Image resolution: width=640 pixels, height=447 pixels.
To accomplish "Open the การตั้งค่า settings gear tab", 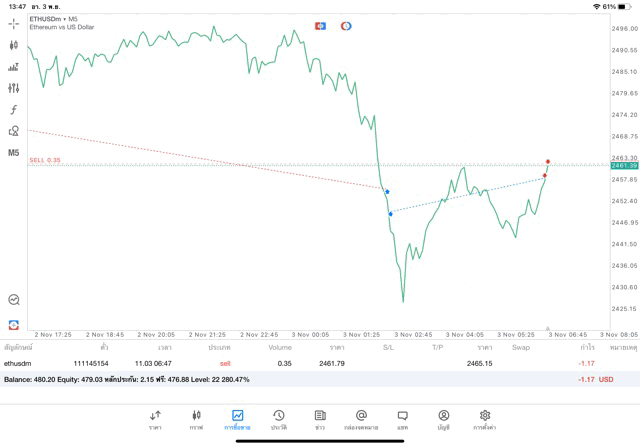I will point(485,419).
